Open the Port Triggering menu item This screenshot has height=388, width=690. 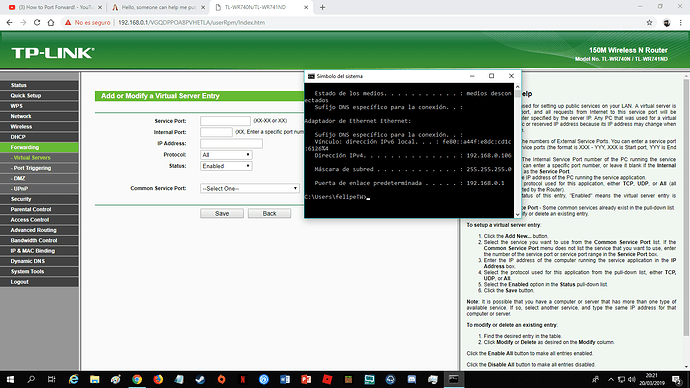[32, 168]
